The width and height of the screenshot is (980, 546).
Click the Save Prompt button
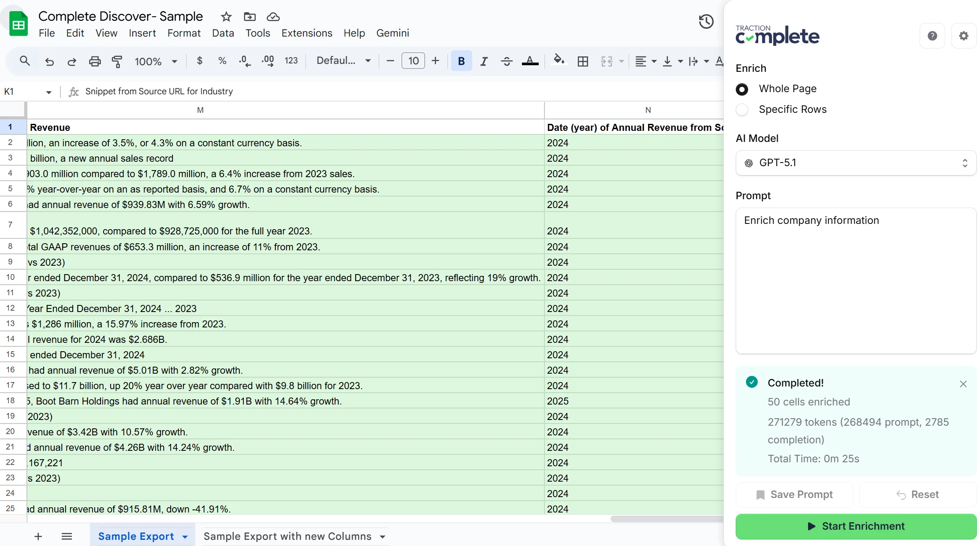794,494
